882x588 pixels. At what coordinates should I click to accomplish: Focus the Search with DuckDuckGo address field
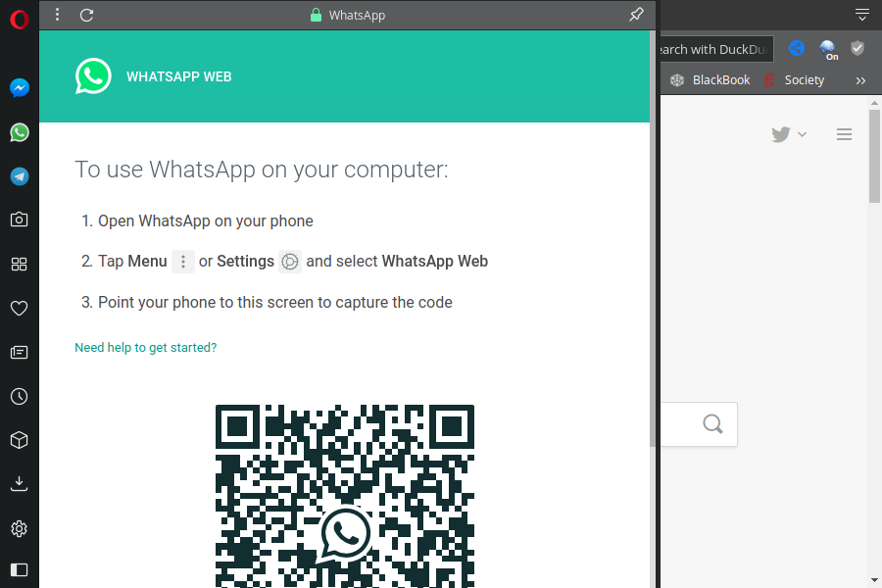[x=716, y=49]
